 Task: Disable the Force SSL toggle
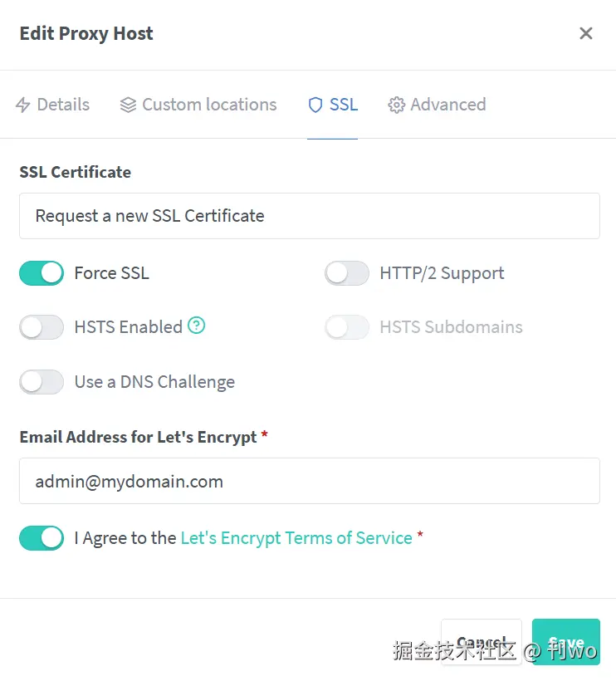tap(42, 273)
